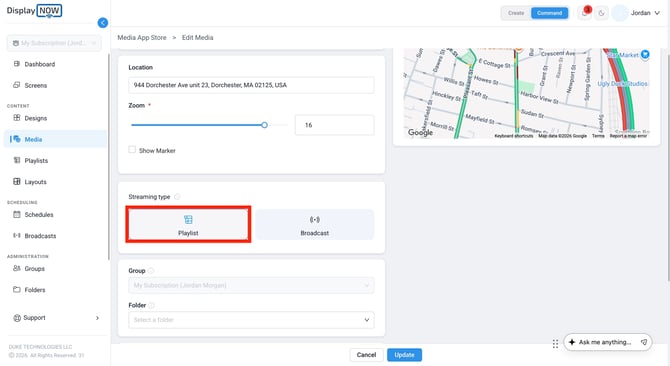Click the Folders sidebar icon

coord(17,290)
